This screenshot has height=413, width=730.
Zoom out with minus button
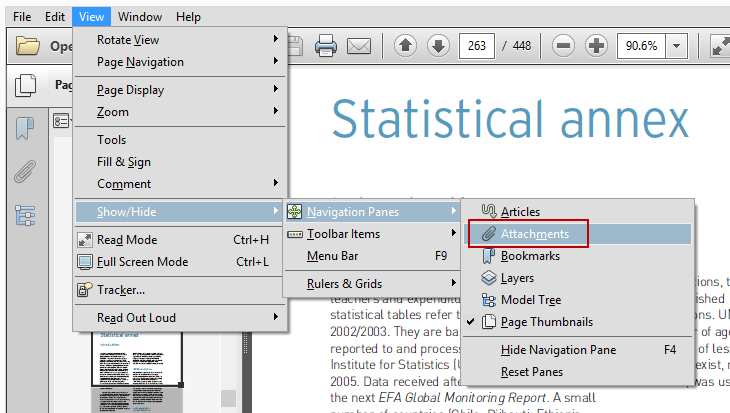tap(563, 46)
